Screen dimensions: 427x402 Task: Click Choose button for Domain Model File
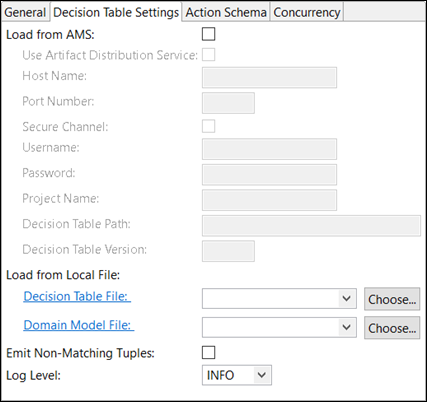coord(392,328)
